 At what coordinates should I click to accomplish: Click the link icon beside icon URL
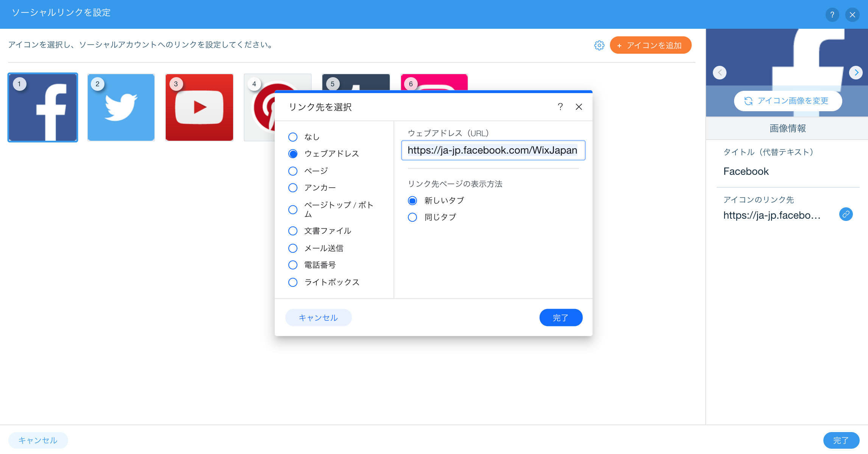[846, 214]
